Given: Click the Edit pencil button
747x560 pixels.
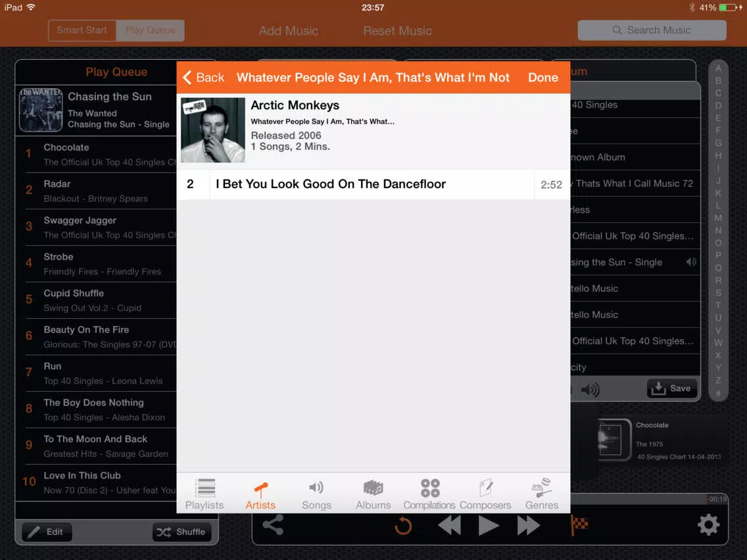Looking at the screenshot, I should (x=47, y=532).
